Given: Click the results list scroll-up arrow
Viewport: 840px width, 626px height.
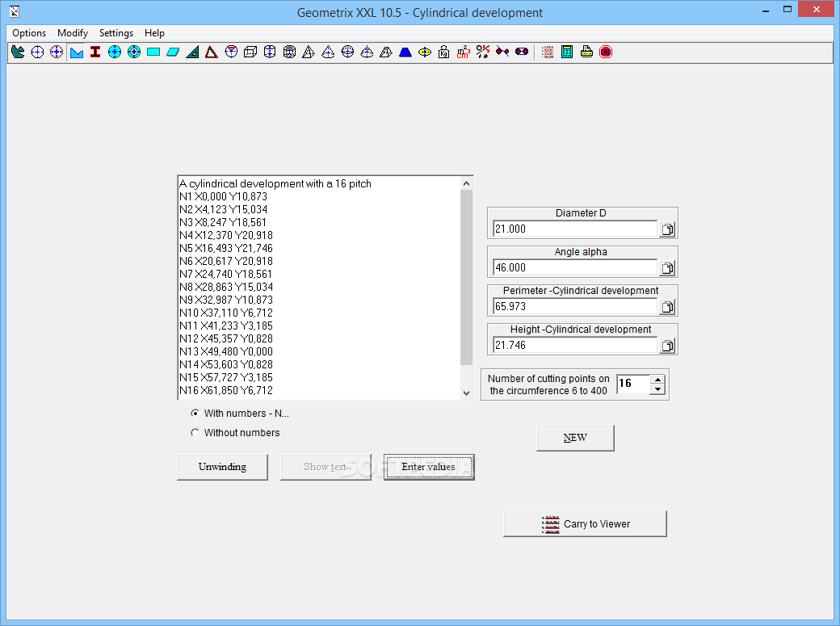Looking at the screenshot, I should tap(466, 183).
